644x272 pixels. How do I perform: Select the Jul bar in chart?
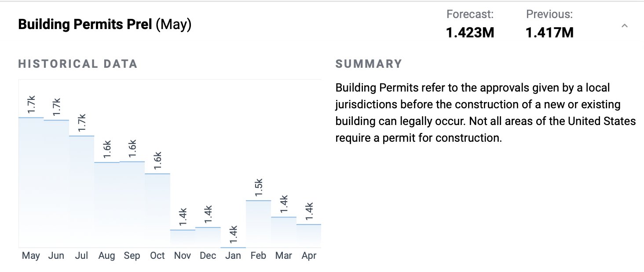coord(82,191)
